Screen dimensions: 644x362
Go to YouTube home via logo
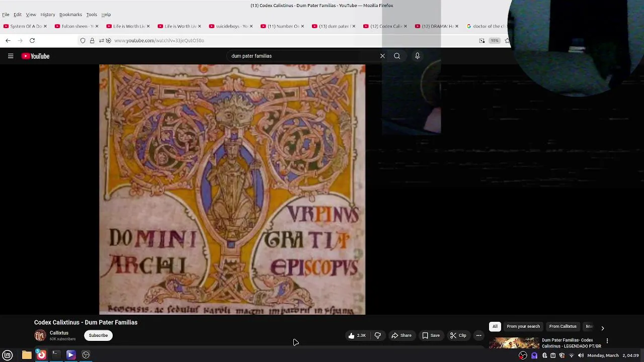tap(35, 56)
